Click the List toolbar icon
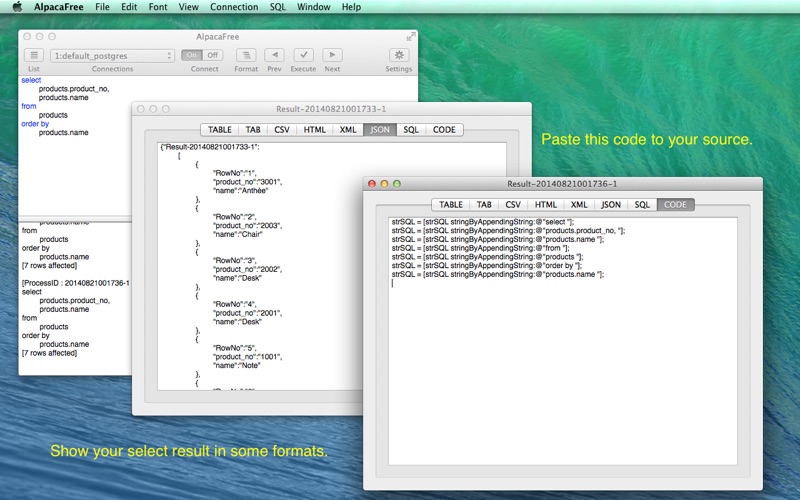 click(x=34, y=55)
